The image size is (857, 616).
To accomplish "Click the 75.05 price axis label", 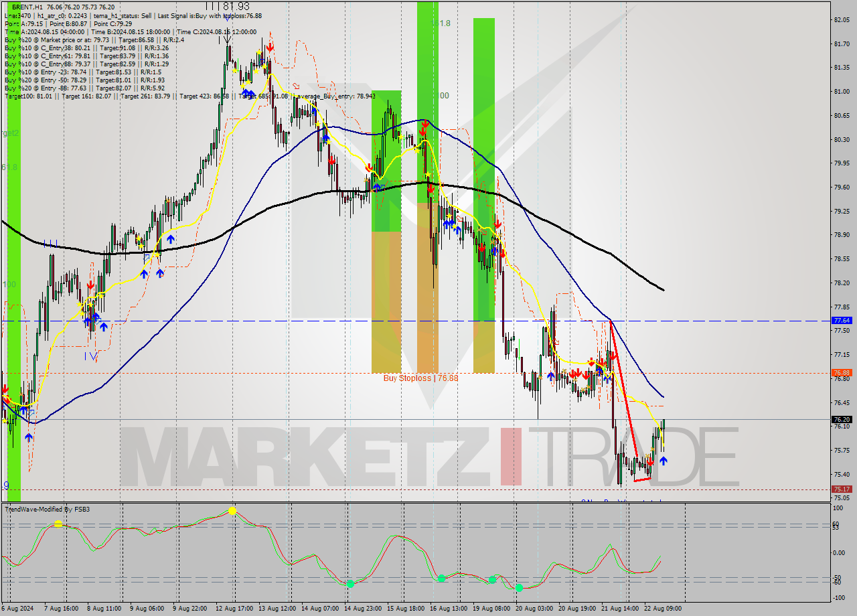I will coord(842,497).
